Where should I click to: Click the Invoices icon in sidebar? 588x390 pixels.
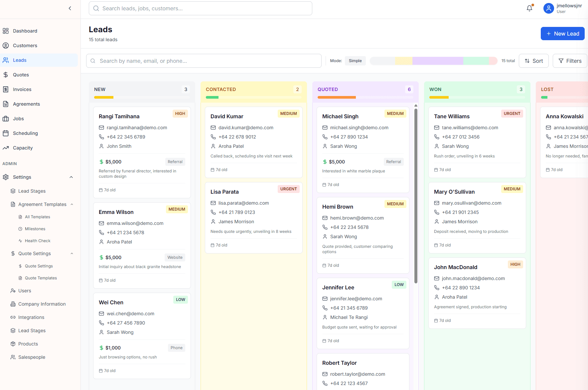[x=6, y=89]
